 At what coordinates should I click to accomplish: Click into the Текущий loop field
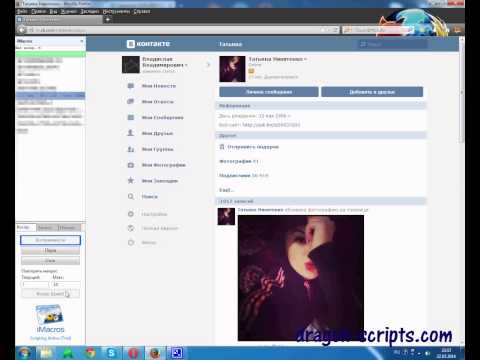(x=35, y=284)
